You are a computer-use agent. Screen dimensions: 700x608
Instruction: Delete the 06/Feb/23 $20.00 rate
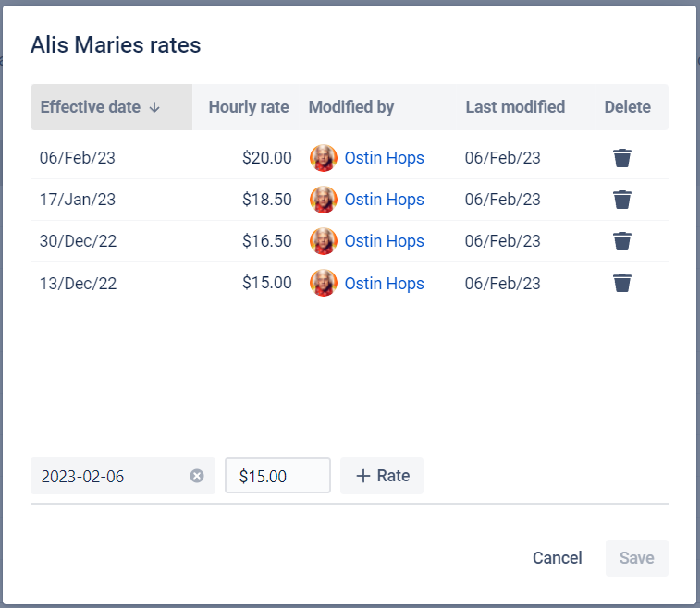point(622,158)
